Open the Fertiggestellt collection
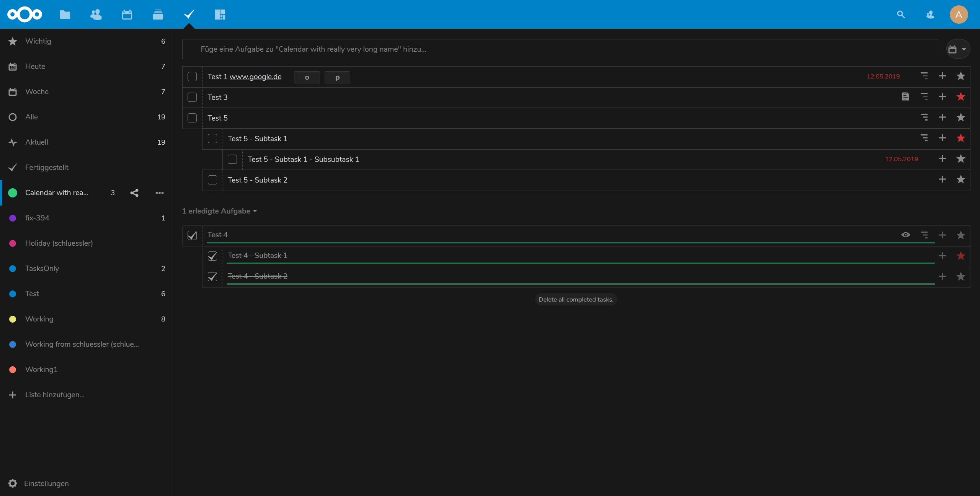The height and width of the screenshot is (496, 980). point(86,168)
